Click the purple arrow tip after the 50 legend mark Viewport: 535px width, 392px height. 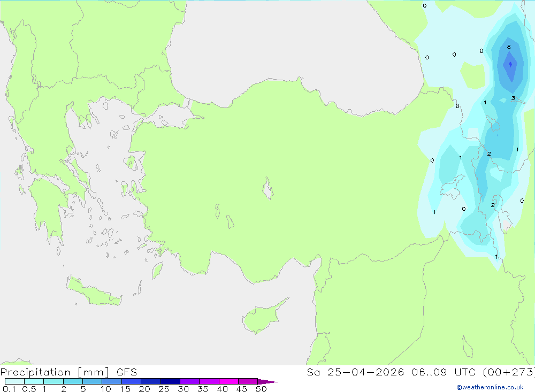pos(268,381)
